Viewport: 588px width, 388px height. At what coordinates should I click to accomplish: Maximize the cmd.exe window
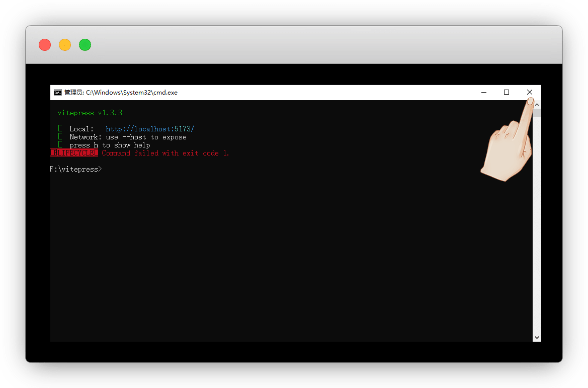click(507, 93)
